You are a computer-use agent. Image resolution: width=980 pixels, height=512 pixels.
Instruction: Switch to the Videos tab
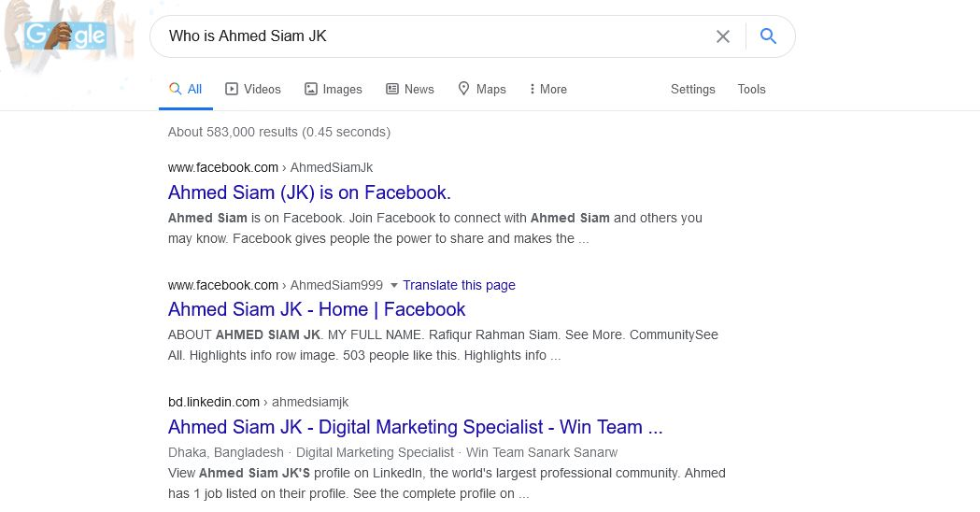pos(253,90)
